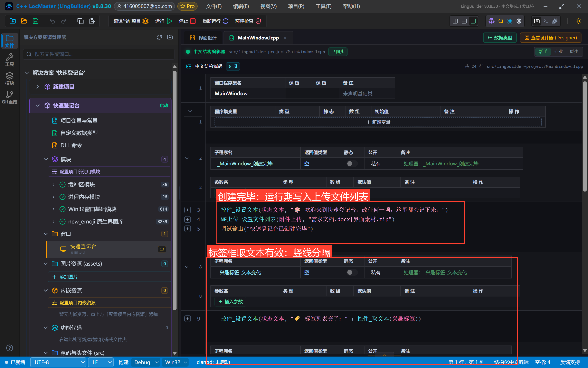Open the UTF-8 encoding dropdown
This screenshot has width=588, height=368.
click(58, 362)
